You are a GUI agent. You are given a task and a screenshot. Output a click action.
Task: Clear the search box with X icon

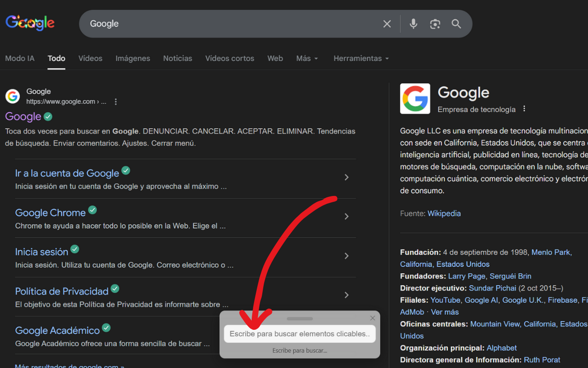click(x=387, y=24)
